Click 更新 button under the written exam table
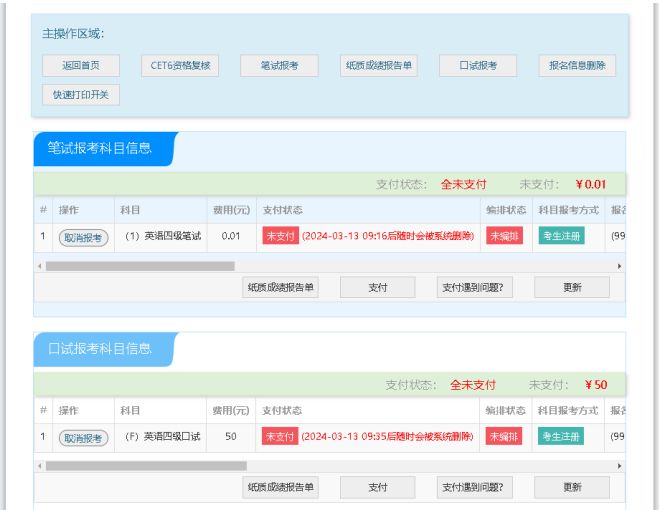 [x=572, y=287]
